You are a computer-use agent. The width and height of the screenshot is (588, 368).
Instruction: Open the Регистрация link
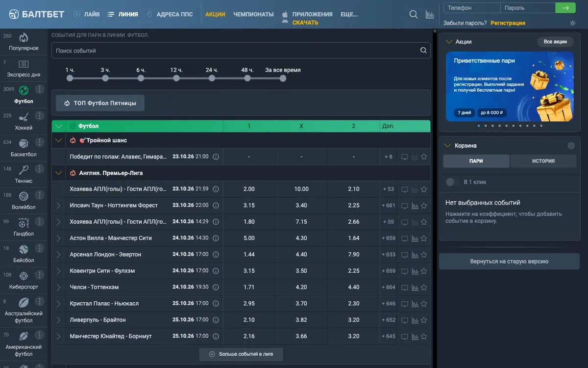[508, 23]
